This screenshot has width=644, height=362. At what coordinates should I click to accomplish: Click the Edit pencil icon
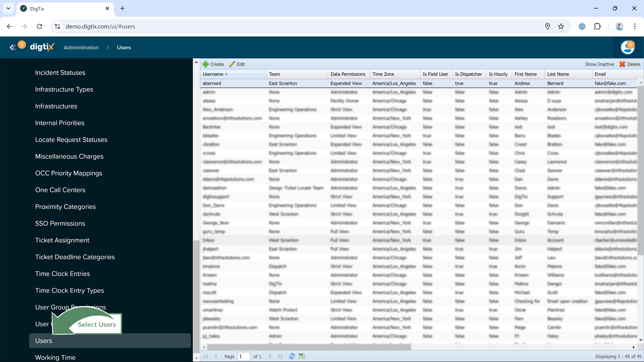pos(232,64)
